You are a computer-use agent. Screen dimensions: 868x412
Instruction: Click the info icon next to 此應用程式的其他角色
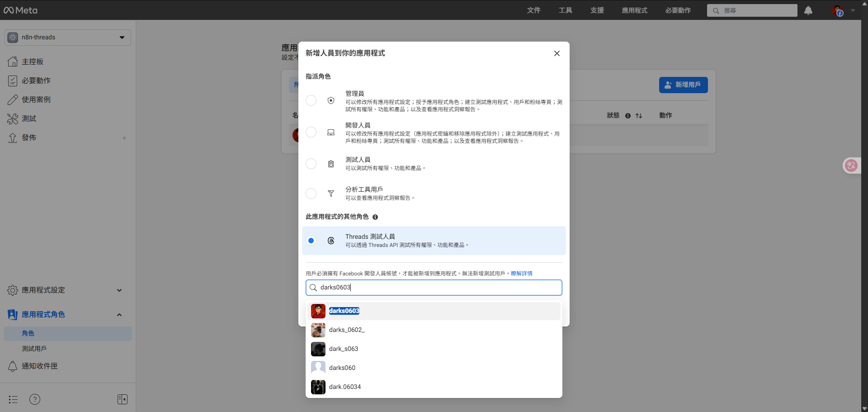375,217
